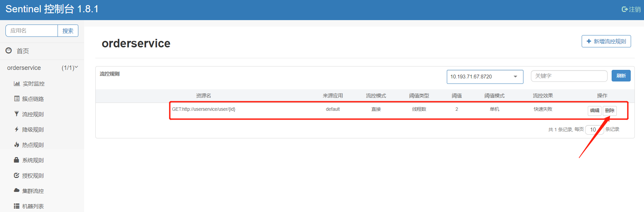Image resolution: width=644 pixels, height=212 pixels.
Task: Click the 来源应用 column header
Action: pyautogui.click(x=333, y=96)
